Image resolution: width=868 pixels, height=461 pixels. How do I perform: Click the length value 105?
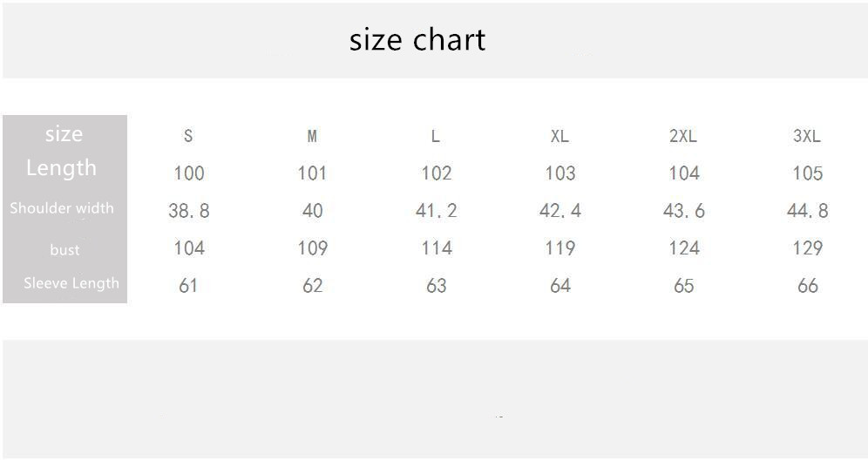[807, 173]
